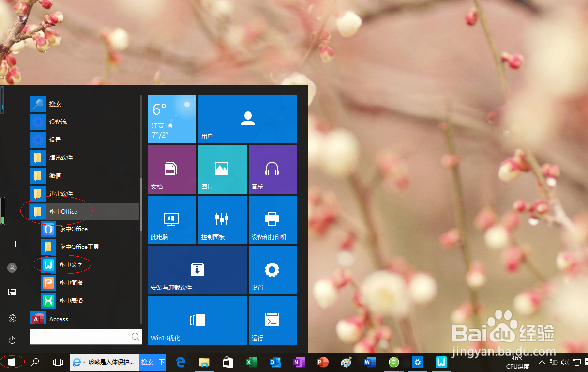The image size is (588, 372).
Task: Open OneNote from taskbar
Action: pyautogui.click(x=299, y=362)
